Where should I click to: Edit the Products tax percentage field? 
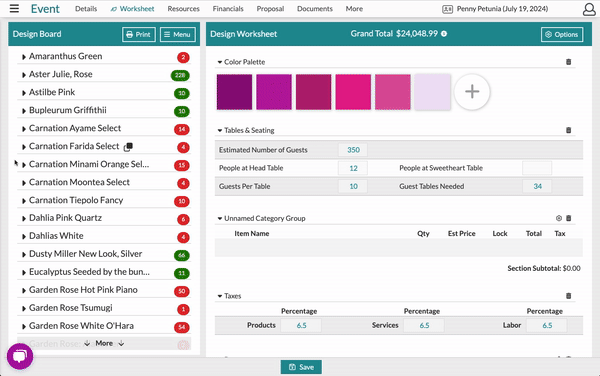(x=301, y=326)
